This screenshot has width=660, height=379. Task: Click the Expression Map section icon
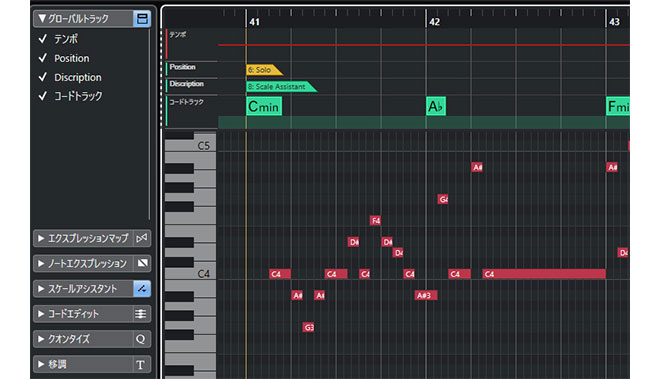point(142,238)
